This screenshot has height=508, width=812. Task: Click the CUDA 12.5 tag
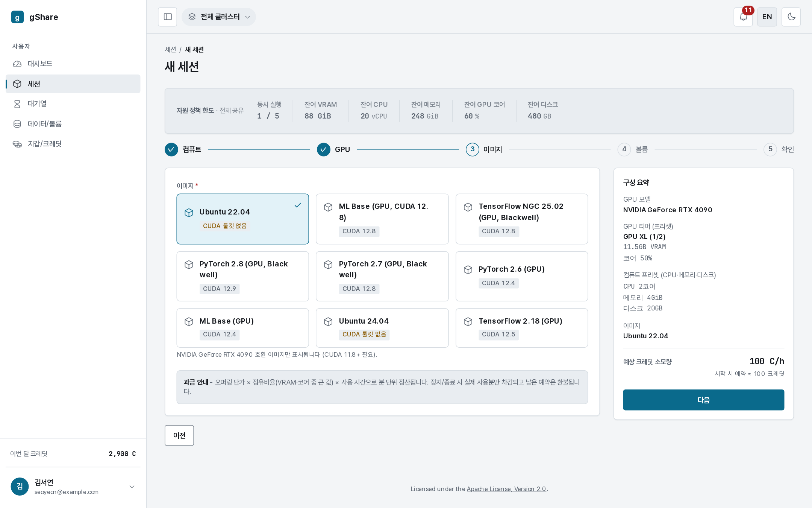(x=498, y=335)
